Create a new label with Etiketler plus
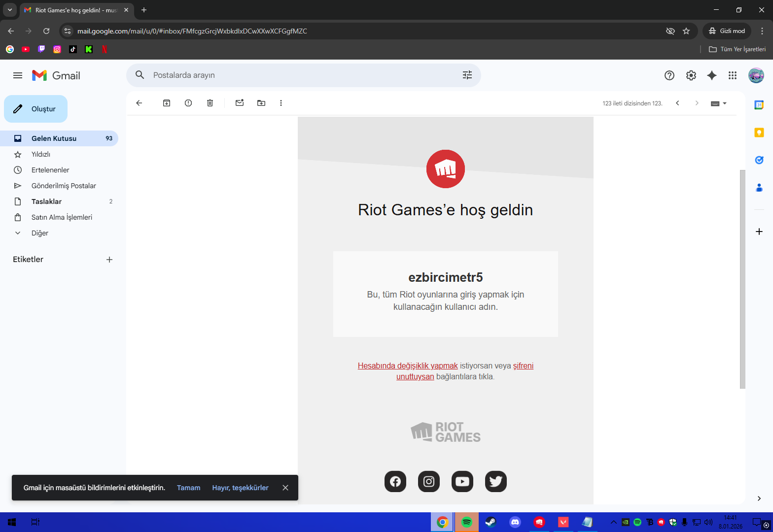Screen dimensions: 773x532 tap(109, 260)
